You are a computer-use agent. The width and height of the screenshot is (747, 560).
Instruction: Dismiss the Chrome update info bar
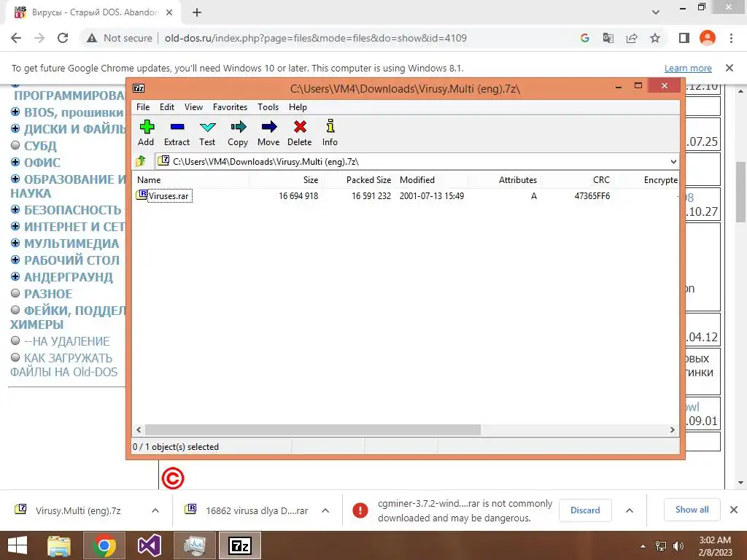[x=729, y=68]
